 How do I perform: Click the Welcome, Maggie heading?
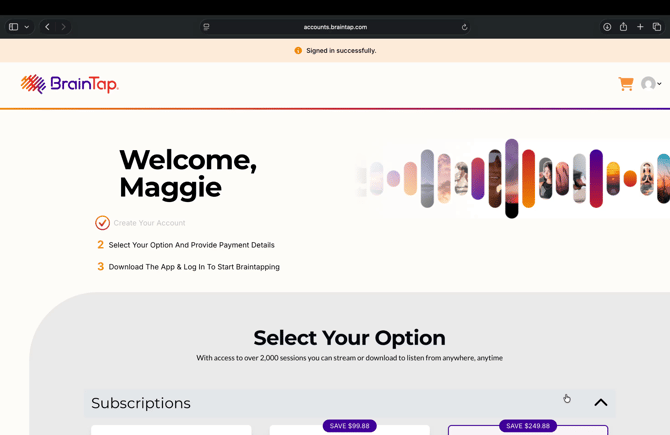pos(188,173)
